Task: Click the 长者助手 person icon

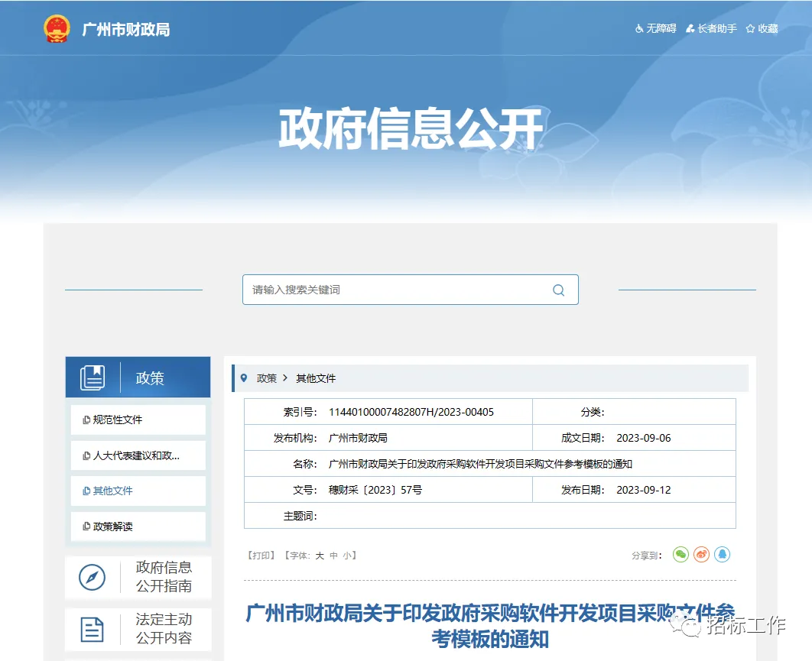Action: point(690,29)
